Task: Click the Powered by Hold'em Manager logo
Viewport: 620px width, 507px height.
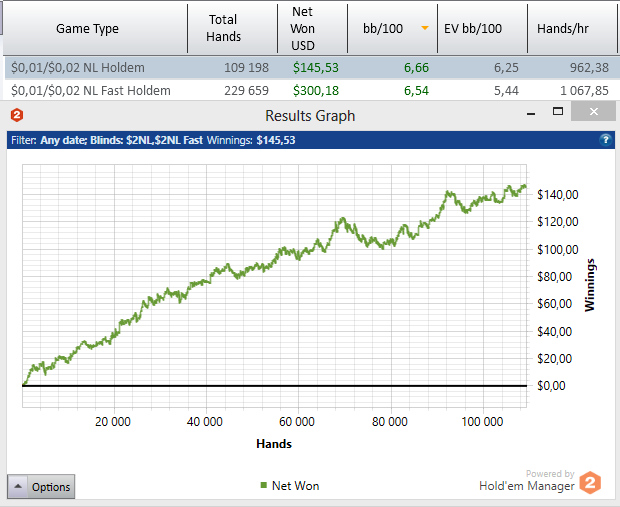Action: point(540,482)
